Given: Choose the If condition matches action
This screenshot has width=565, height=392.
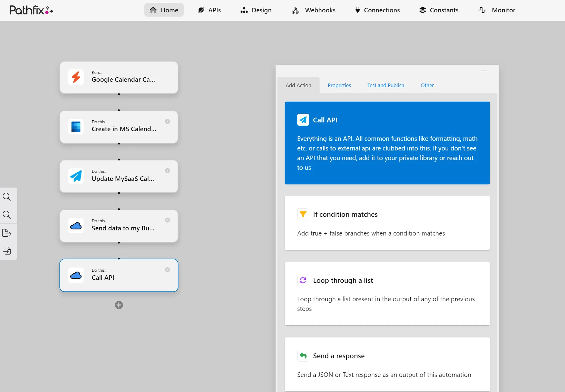Looking at the screenshot, I should [387, 223].
